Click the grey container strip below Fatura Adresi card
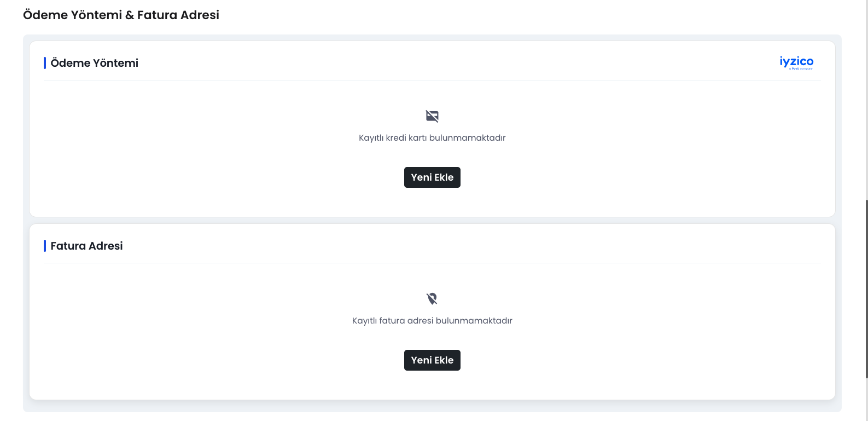 pos(432,406)
